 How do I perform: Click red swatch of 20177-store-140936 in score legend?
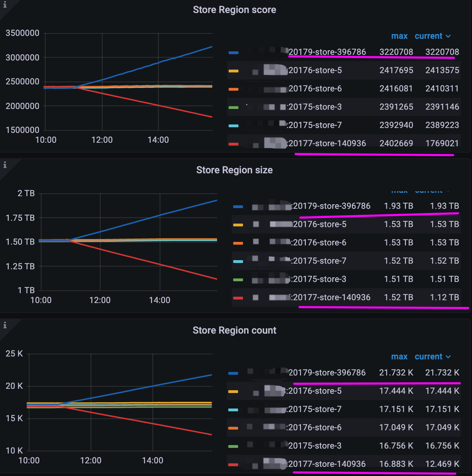[234, 144]
